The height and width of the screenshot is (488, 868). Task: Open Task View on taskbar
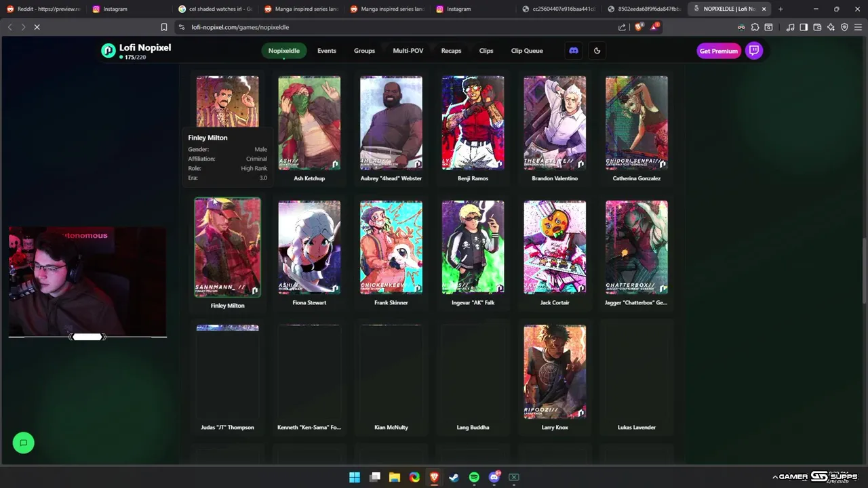coord(375,477)
